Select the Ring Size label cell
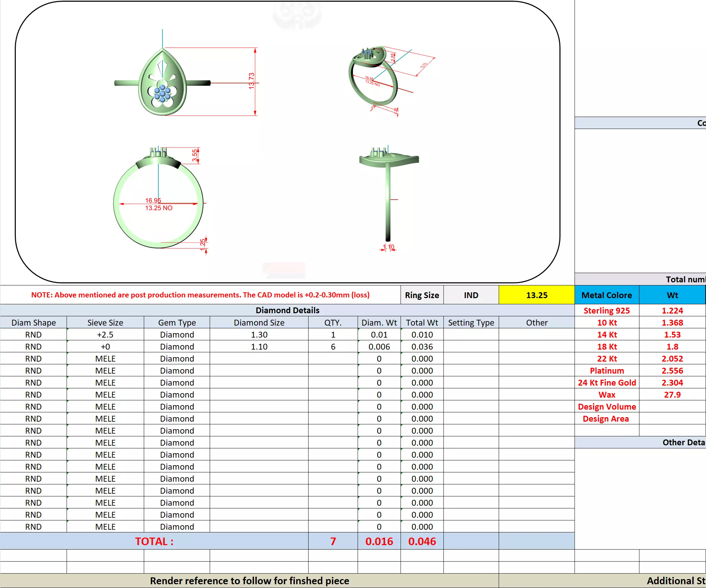The width and height of the screenshot is (706, 588). coord(422,295)
